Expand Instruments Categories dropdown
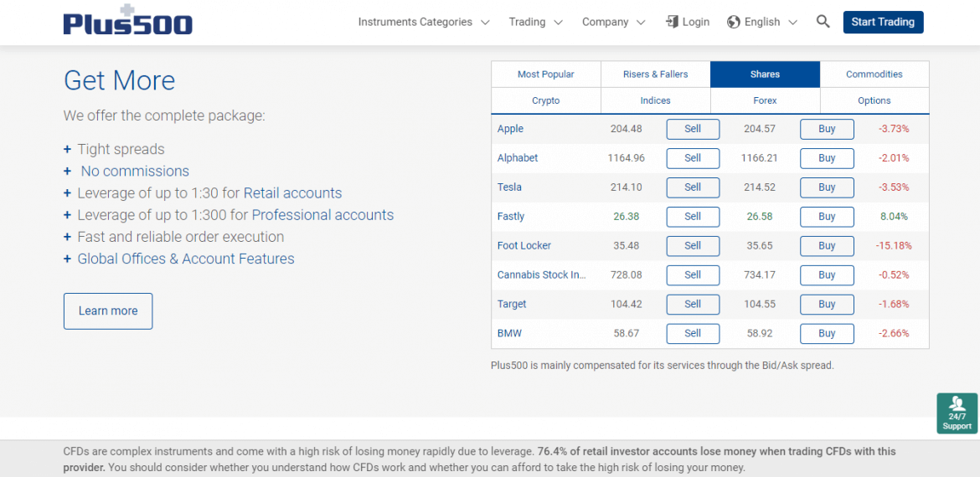The image size is (980, 477). [424, 22]
